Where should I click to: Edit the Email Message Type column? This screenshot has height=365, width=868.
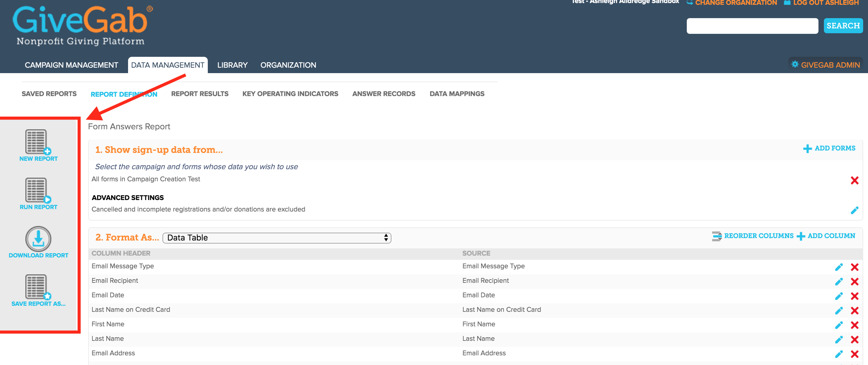[839, 267]
